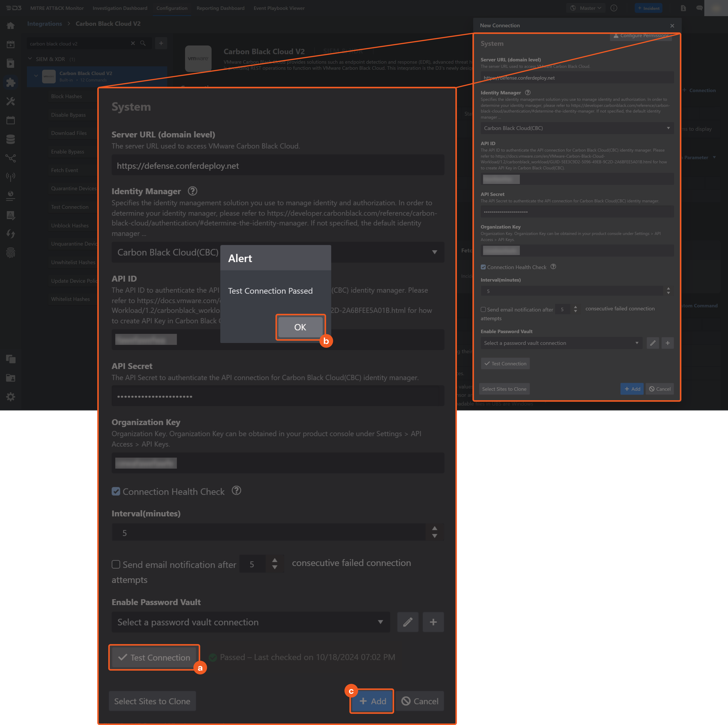Click the Connection Health Check help icon
Image resolution: width=728 pixels, height=725 pixels.
[236, 490]
